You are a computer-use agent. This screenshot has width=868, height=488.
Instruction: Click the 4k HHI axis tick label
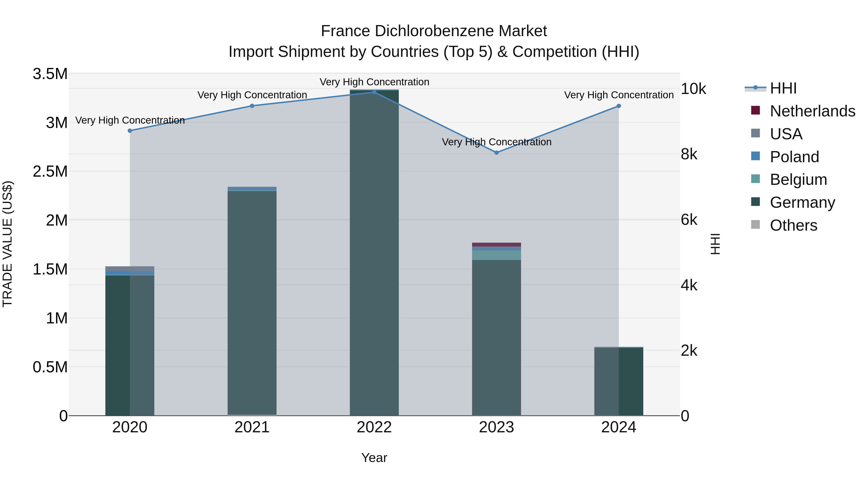click(689, 285)
